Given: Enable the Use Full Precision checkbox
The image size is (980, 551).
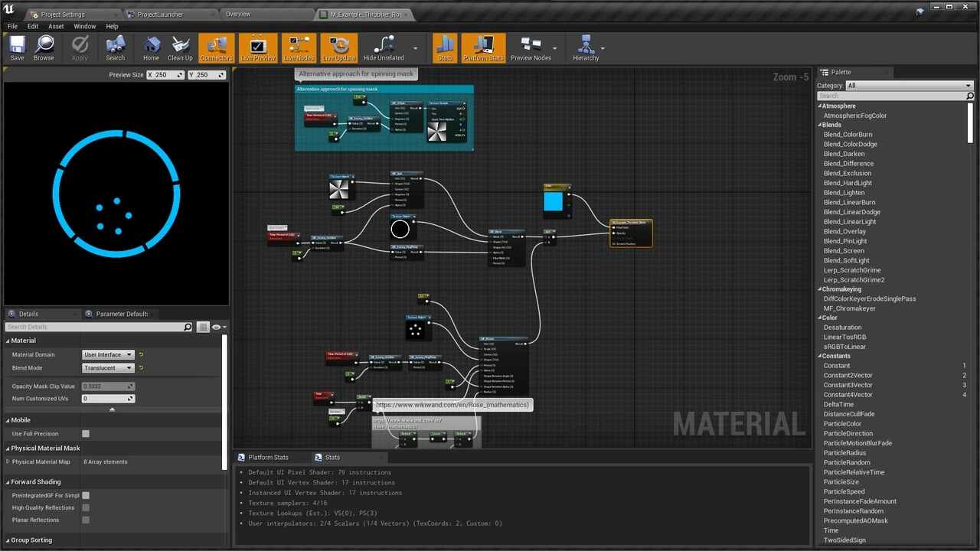Looking at the screenshot, I should tap(86, 434).
